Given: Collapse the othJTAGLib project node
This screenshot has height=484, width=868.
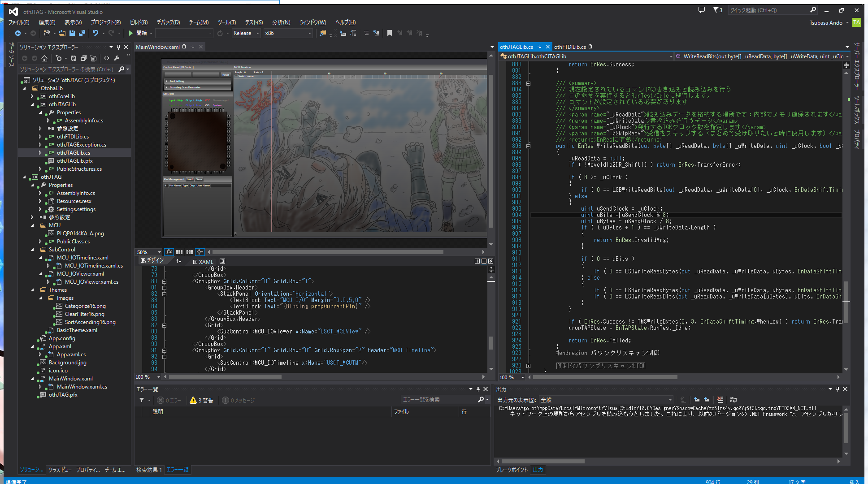Looking at the screenshot, I should (32, 104).
